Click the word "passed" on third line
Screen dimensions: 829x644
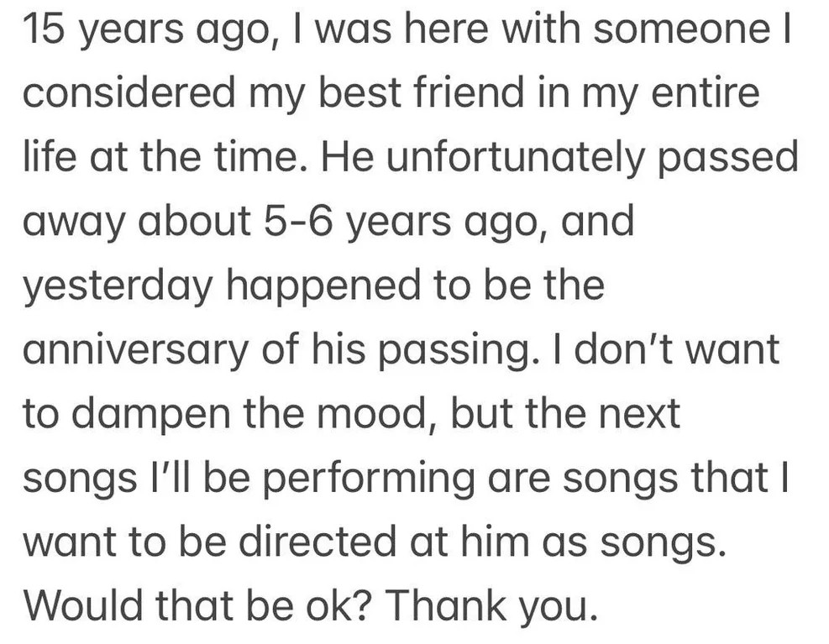pyautogui.click(x=727, y=157)
